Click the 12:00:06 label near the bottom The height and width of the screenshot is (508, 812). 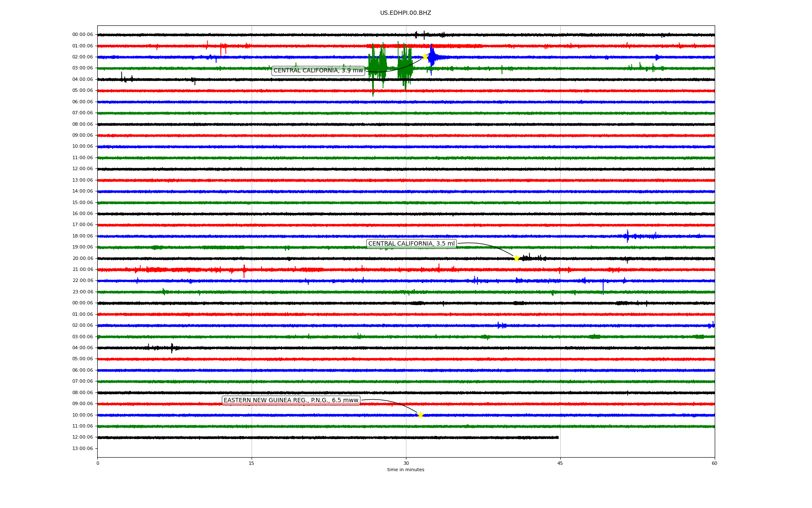(82, 437)
